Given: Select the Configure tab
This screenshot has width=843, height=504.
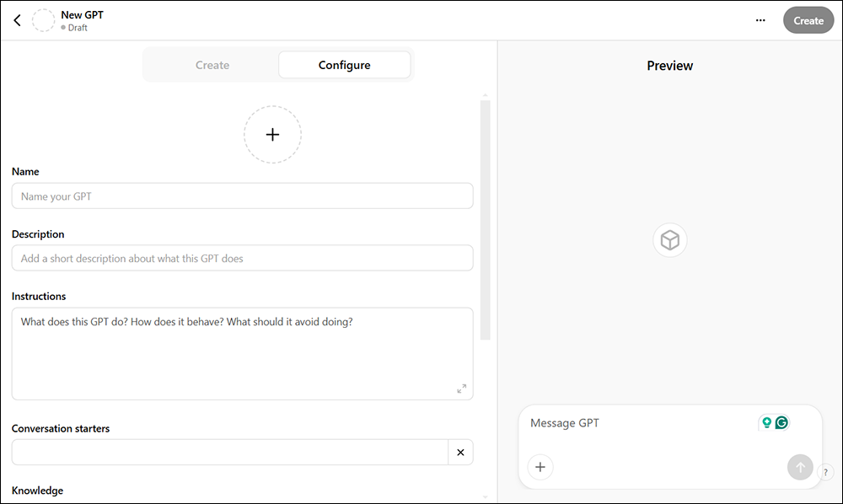Looking at the screenshot, I should point(344,64).
